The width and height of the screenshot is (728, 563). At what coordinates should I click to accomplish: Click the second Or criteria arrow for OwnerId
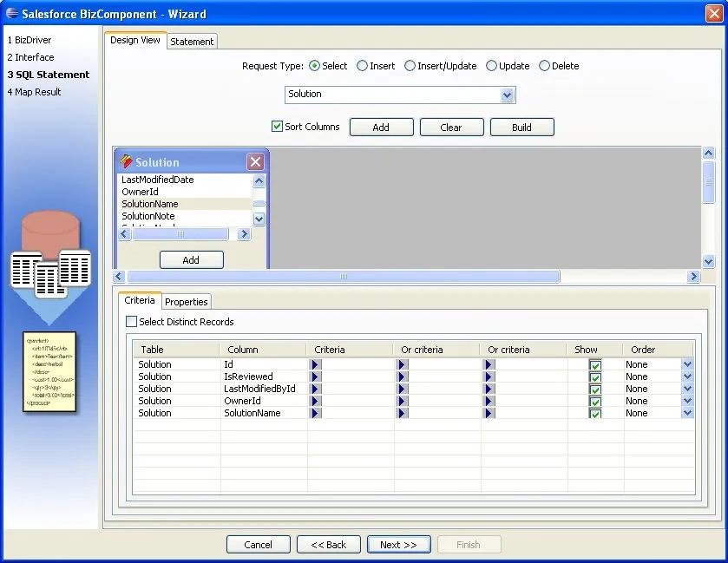(489, 401)
